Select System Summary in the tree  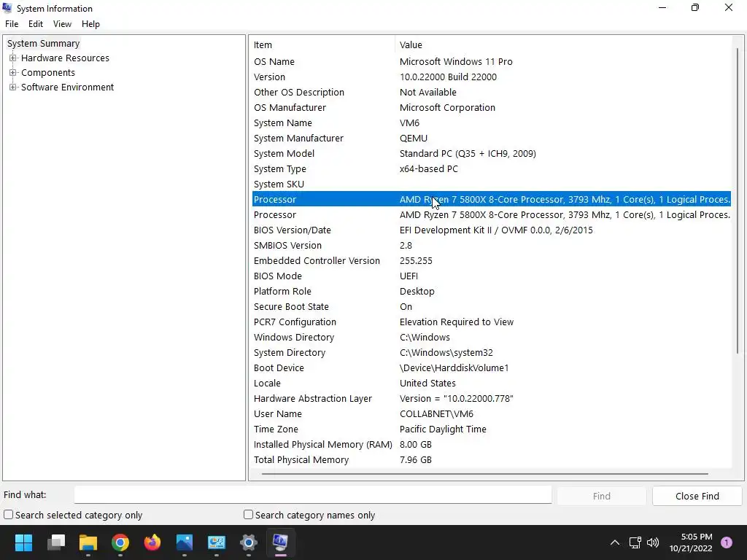pyautogui.click(x=43, y=43)
